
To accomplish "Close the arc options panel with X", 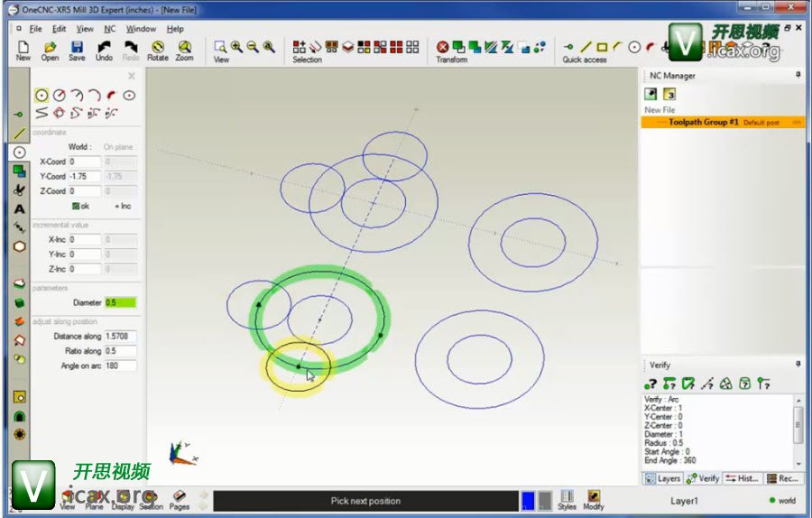I will click(132, 76).
